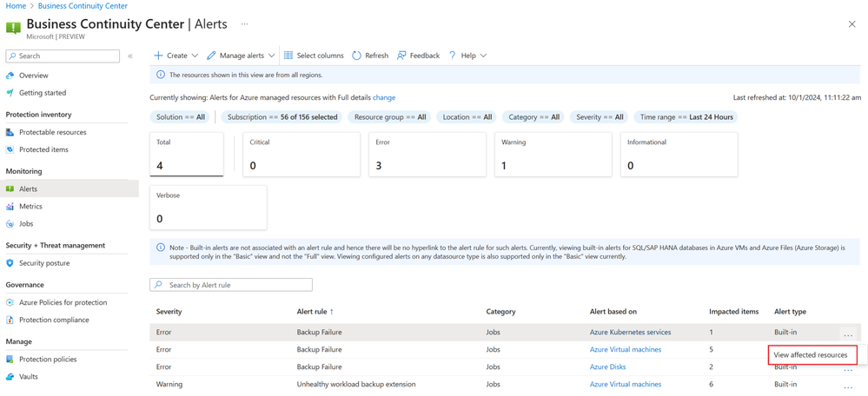Expand the Manage alerts dropdown
This screenshot has height=396, width=868.
coord(241,56)
